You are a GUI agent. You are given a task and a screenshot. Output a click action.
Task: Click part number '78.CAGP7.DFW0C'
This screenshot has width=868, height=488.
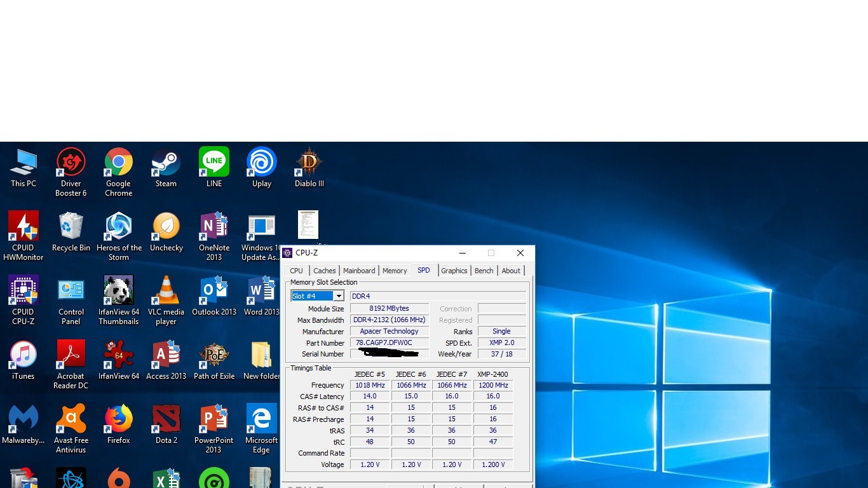389,342
